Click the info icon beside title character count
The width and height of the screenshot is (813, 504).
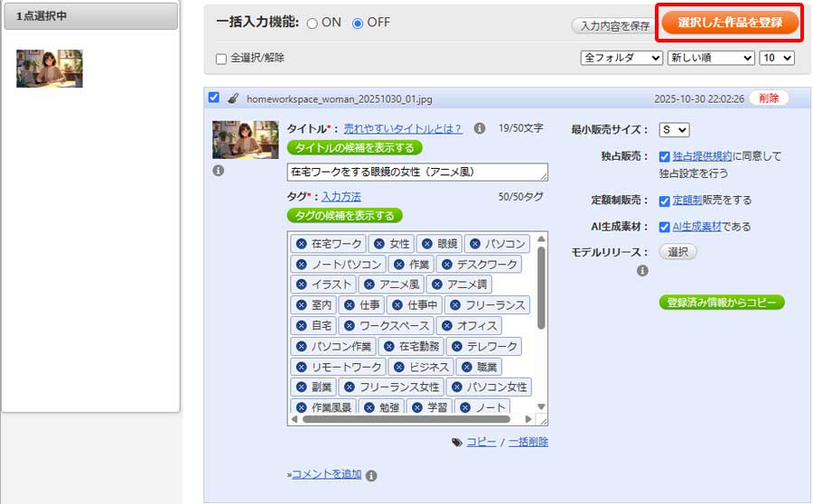[x=480, y=128]
